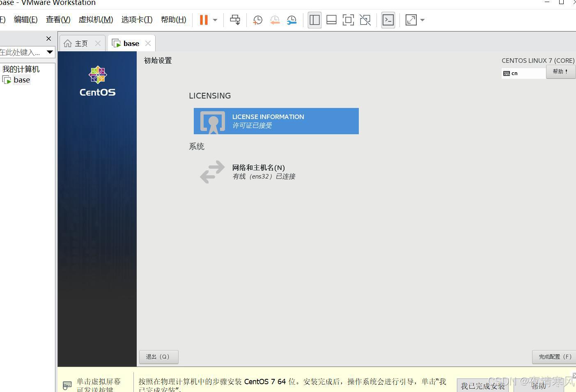The image size is (576, 392).
Task: Close the library sidebar panel
Action: [49, 39]
